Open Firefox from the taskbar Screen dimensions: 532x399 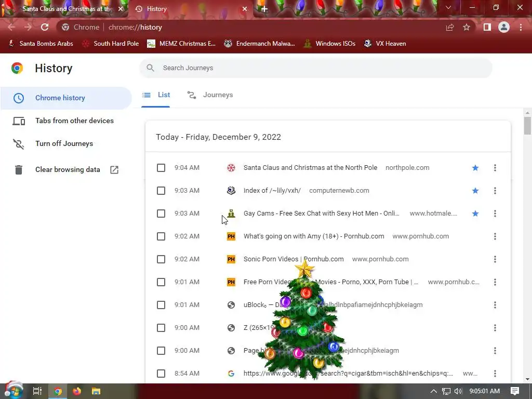[x=77, y=391]
